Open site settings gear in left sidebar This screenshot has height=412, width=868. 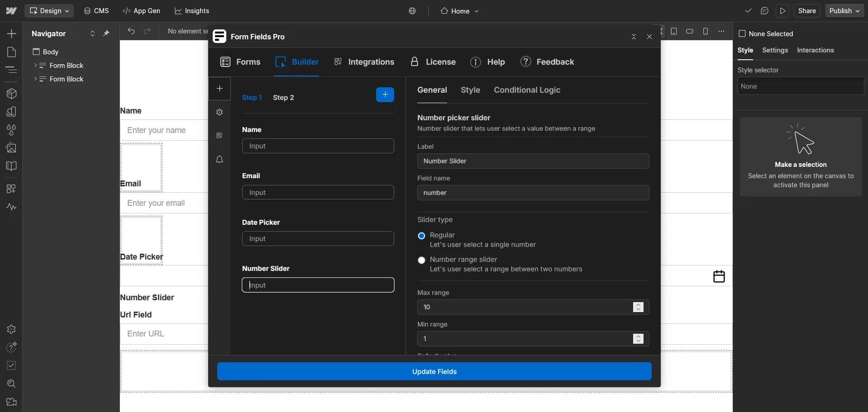tap(11, 329)
